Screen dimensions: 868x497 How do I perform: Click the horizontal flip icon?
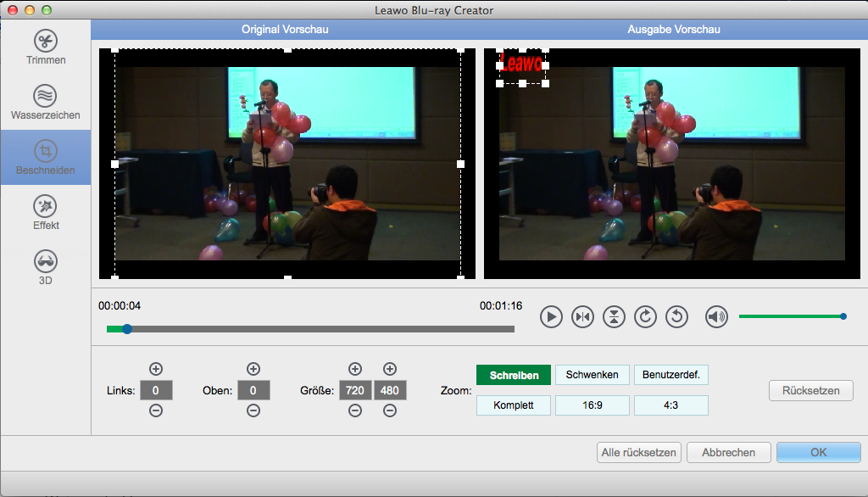(x=582, y=317)
